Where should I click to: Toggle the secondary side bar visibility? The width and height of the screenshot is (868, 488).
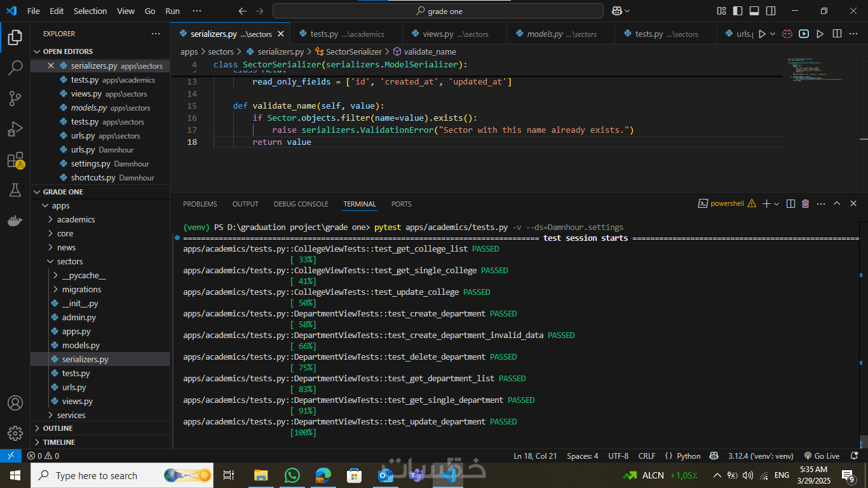tap(770, 11)
